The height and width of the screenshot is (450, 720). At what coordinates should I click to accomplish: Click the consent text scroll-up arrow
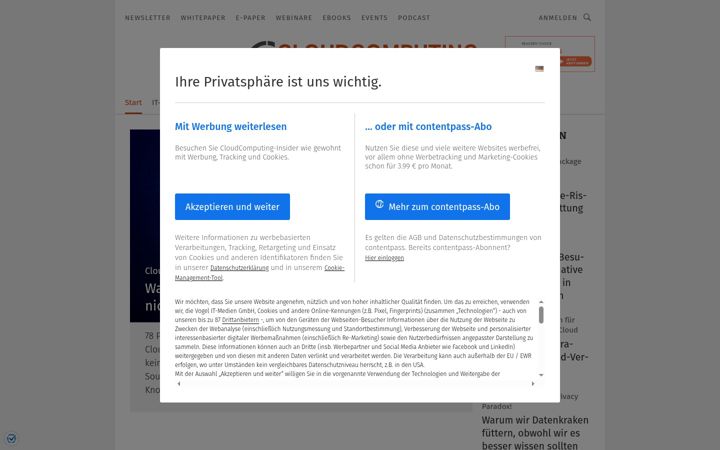pyautogui.click(x=541, y=302)
